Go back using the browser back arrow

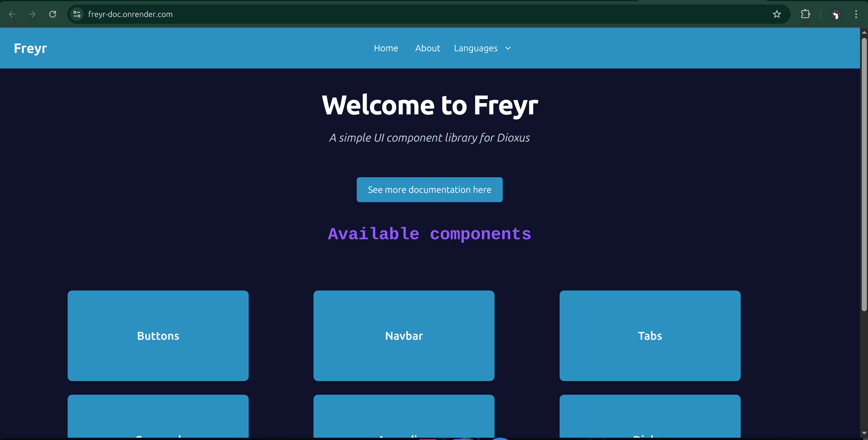(12, 14)
